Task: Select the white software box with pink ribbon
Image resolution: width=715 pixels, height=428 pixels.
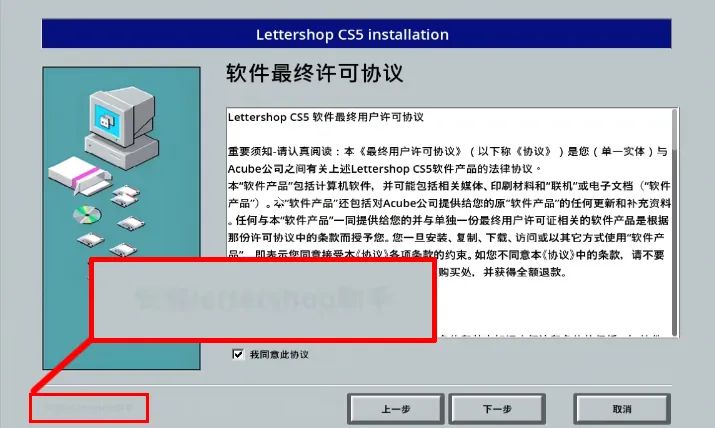Action: [x=79, y=175]
